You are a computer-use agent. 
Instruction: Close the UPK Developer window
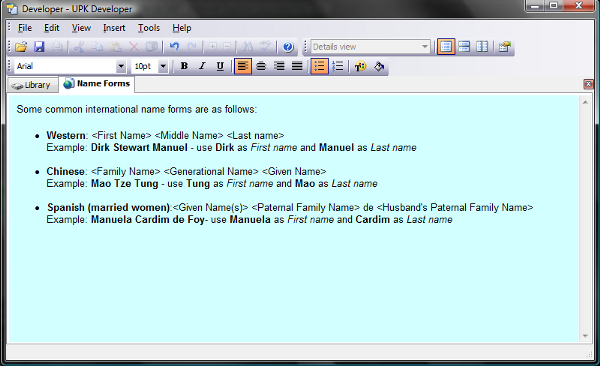pyautogui.click(x=578, y=5)
